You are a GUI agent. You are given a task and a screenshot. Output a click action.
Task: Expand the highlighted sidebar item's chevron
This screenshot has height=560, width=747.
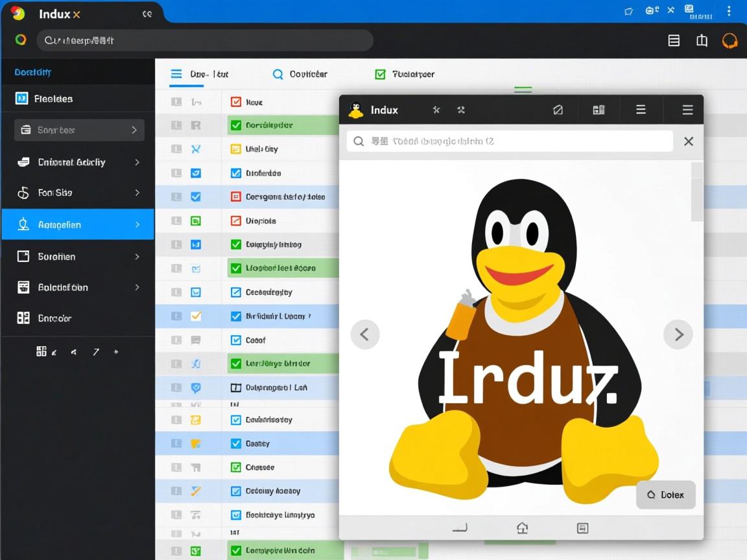click(137, 224)
